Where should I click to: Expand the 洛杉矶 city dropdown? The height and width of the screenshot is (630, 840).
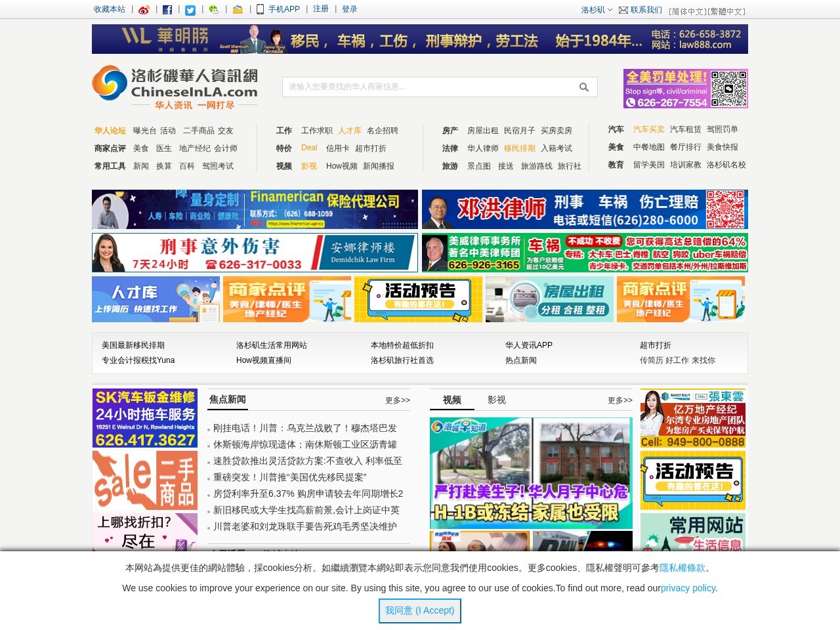597,10
